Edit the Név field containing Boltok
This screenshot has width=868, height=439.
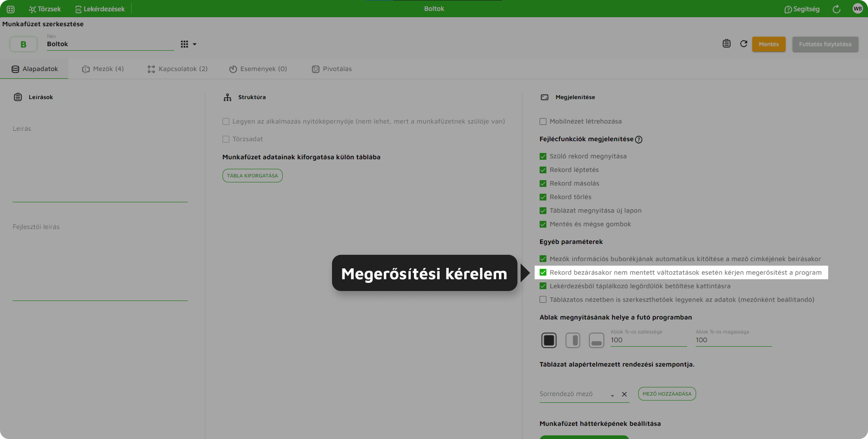[x=110, y=44]
